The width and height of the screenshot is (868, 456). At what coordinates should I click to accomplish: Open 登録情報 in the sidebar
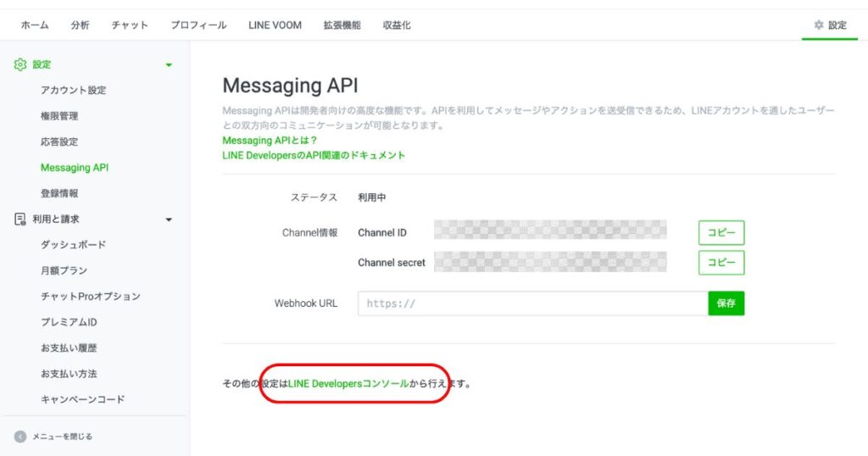tap(59, 193)
